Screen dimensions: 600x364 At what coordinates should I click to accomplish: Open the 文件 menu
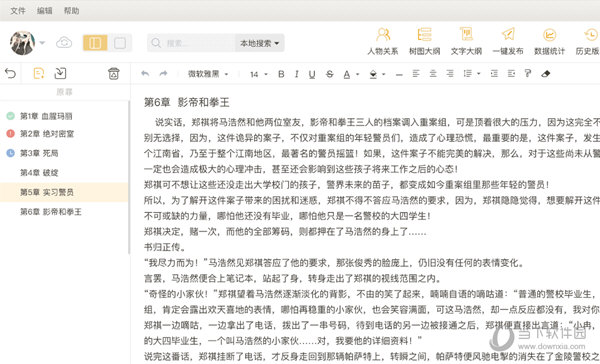[x=18, y=11]
